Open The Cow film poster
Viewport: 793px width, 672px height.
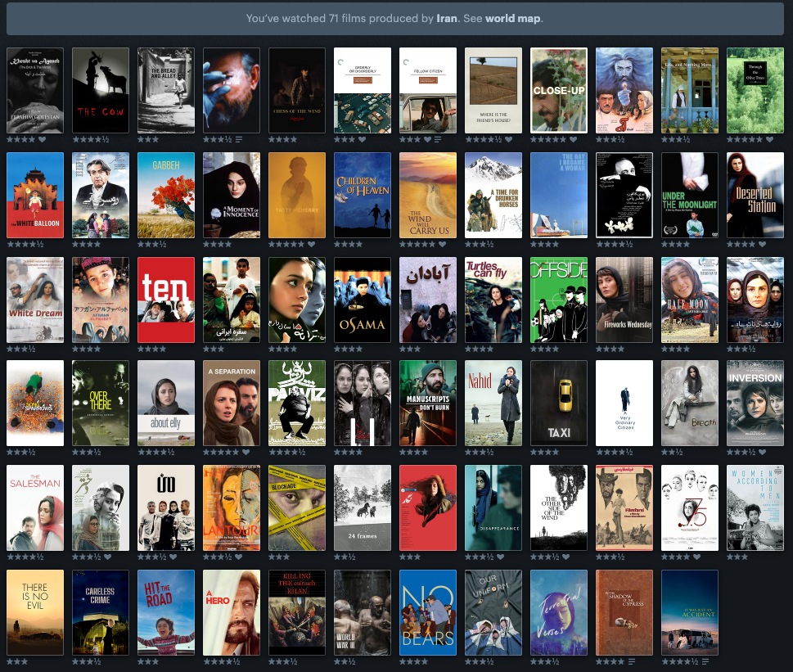coord(101,90)
